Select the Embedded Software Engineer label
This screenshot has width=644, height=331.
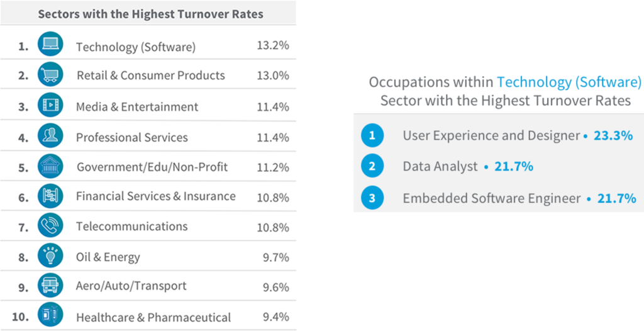(x=491, y=199)
